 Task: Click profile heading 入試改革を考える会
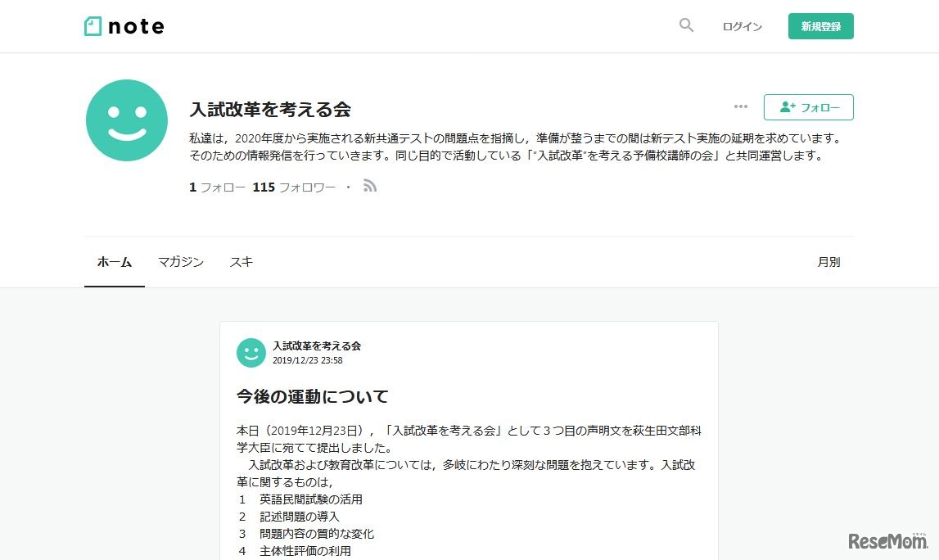click(270, 109)
